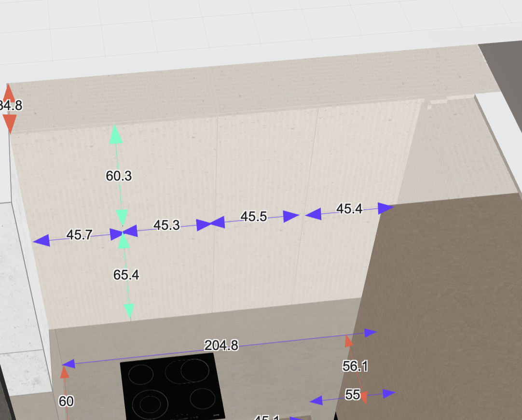Select the black cooktop on the counter

tap(172, 387)
